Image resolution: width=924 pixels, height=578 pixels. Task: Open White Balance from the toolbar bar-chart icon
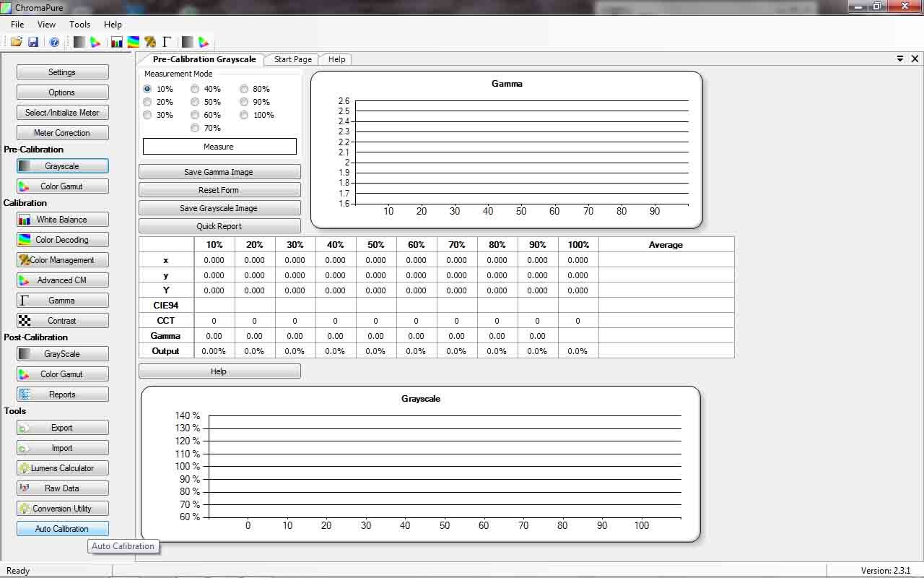click(x=116, y=43)
